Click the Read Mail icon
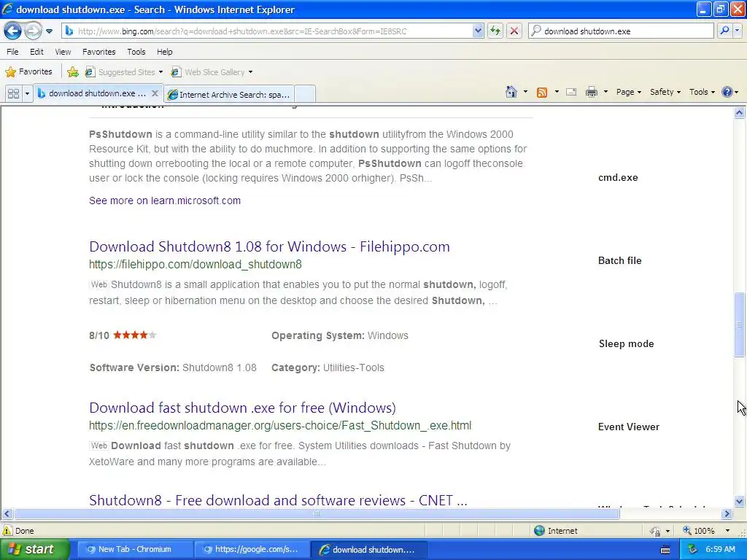This screenshot has width=747, height=560. (x=571, y=92)
